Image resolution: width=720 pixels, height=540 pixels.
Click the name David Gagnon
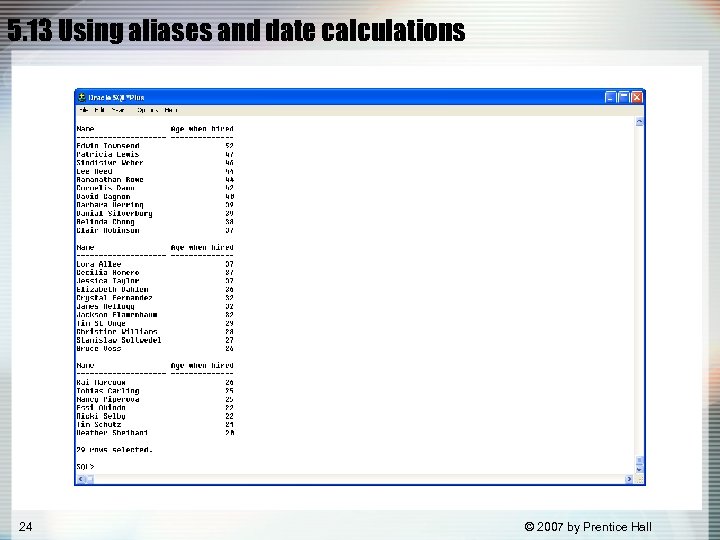[103, 197]
